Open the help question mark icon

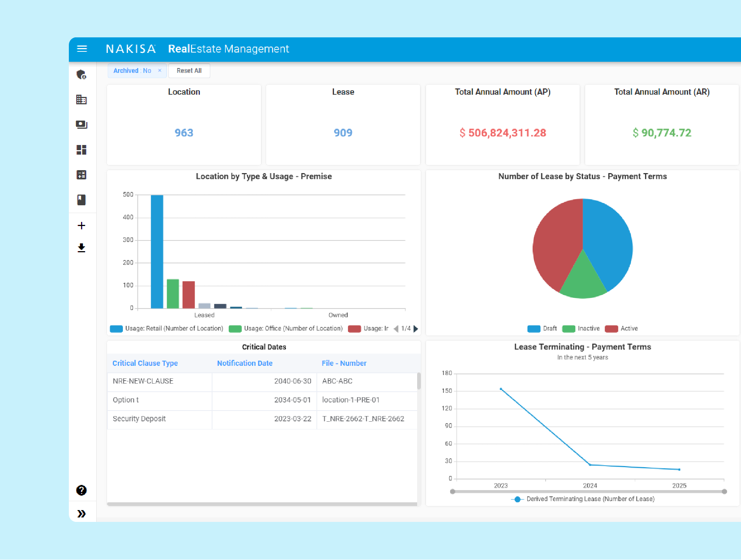81,490
